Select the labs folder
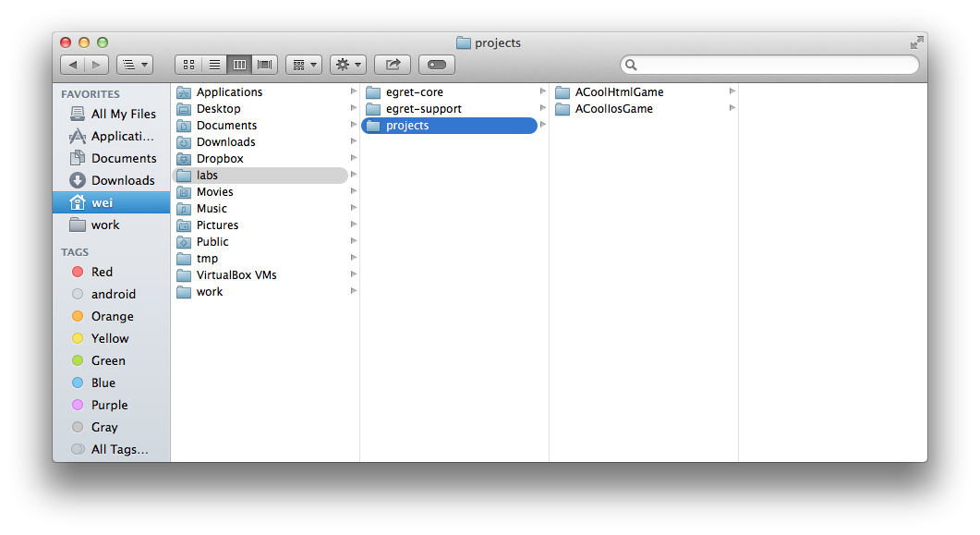The height and width of the screenshot is (535, 980). (260, 175)
